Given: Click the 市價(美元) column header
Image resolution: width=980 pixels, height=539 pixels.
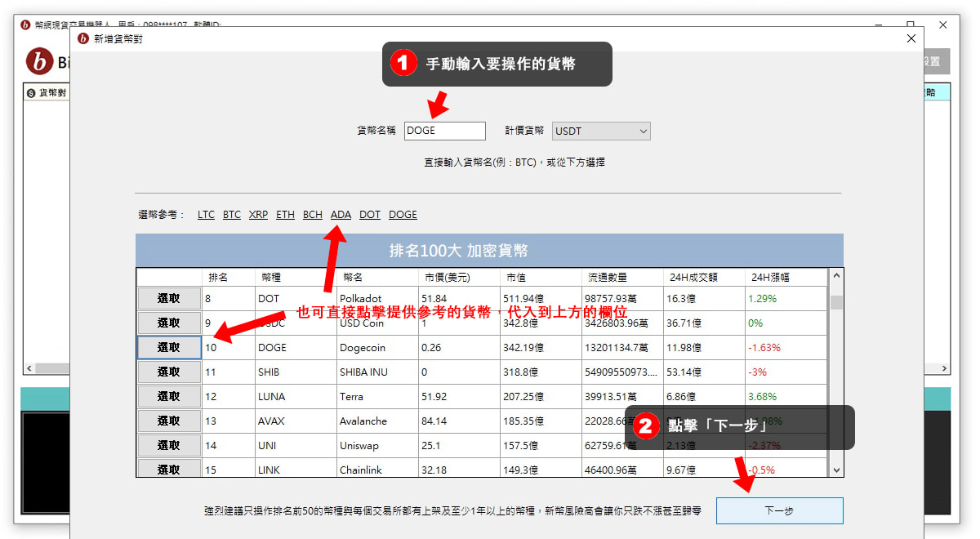Looking at the screenshot, I should pos(459,278).
